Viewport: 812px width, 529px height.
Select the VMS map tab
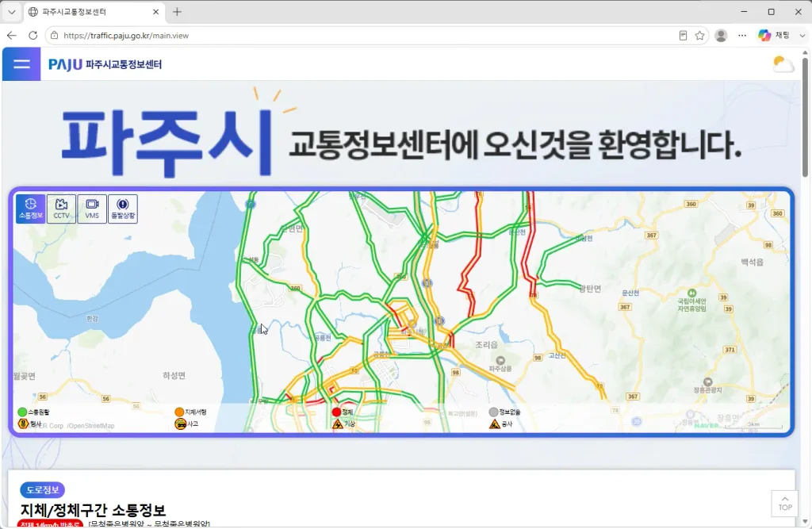tap(92, 209)
